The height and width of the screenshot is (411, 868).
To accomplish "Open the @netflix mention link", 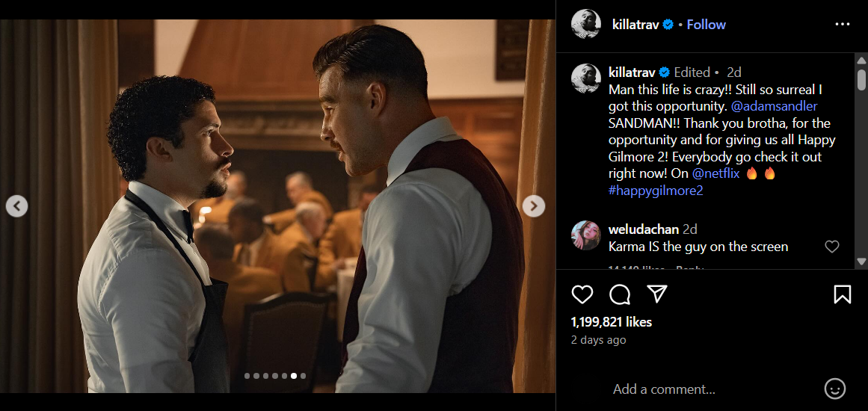I will (715, 173).
